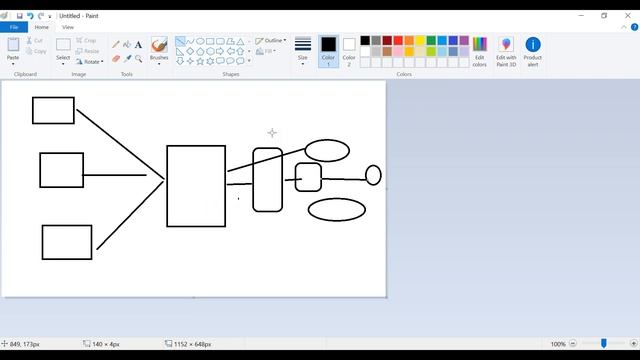Choose the Up arrow shape
Screen dimensions: 640x360
[240, 51]
